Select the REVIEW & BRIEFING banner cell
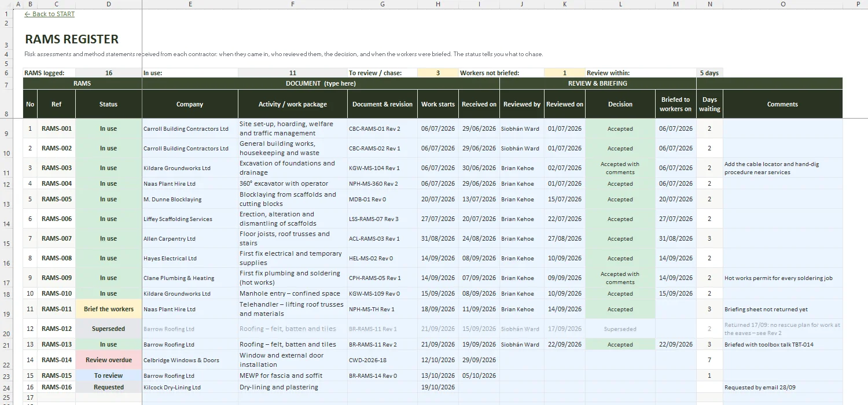Image resolution: width=868 pixels, height=405 pixels. 598,83
